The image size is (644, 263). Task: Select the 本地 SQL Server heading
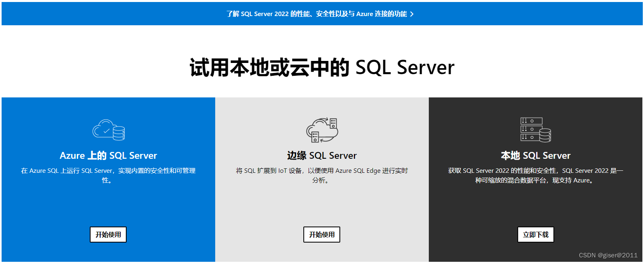click(536, 156)
